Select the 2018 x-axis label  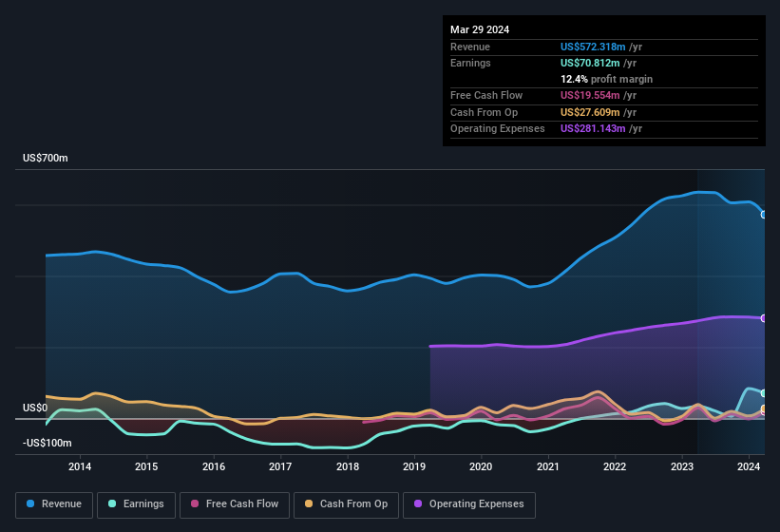click(x=348, y=466)
